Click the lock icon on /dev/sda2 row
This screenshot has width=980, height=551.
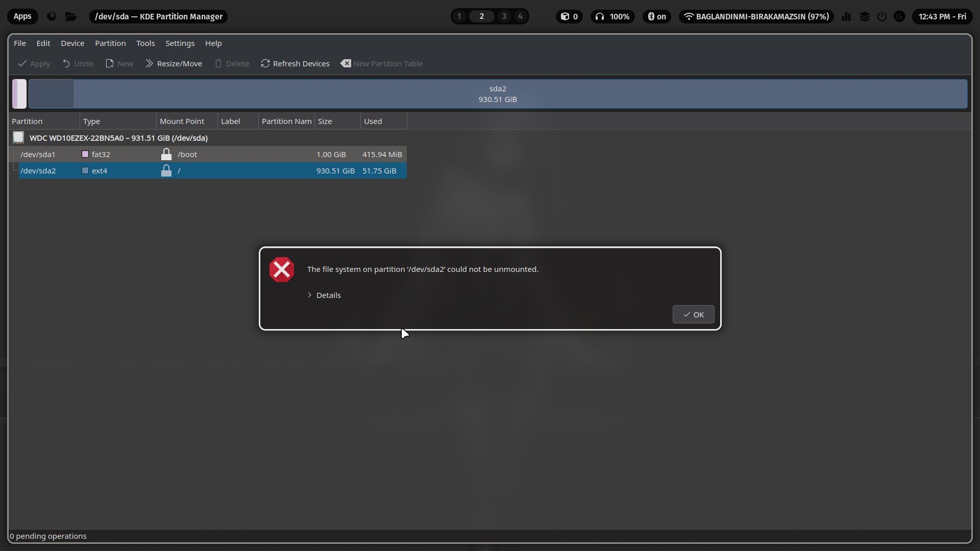click(x=166, y=170)
